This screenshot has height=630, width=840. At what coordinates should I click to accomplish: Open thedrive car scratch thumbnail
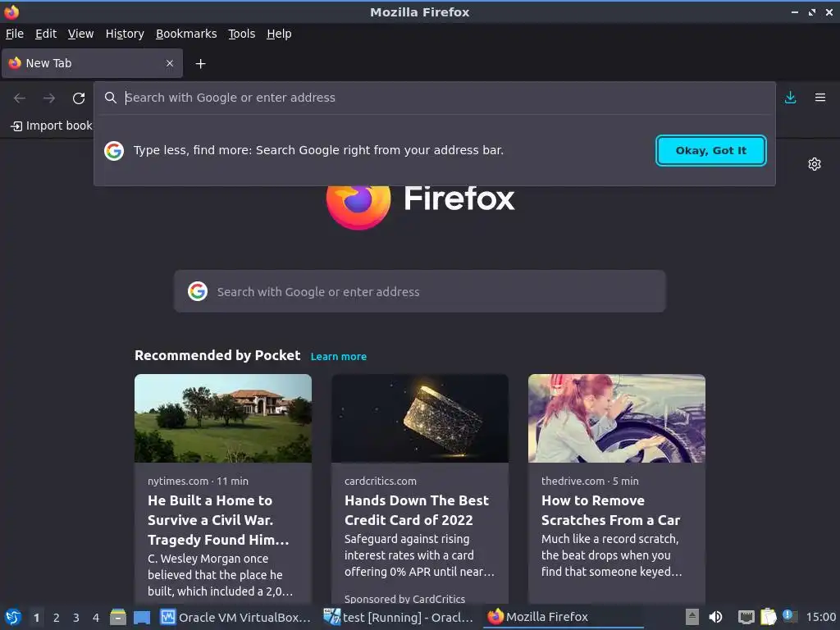pyautogui.click(x=617, y=418)
